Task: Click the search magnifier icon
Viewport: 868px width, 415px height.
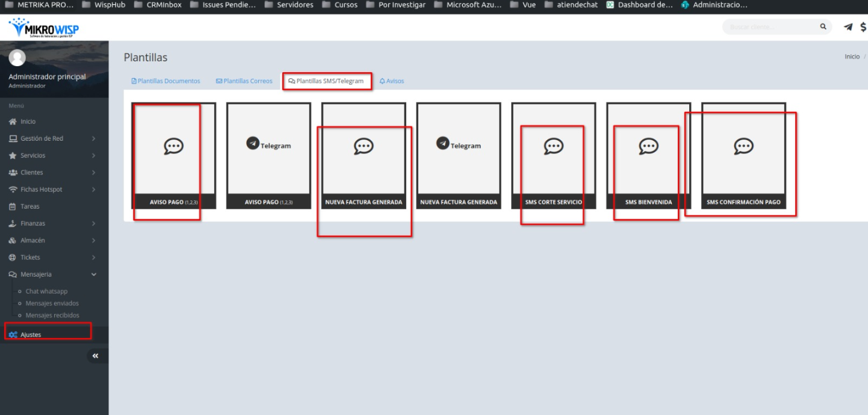Action: (823, 27)
